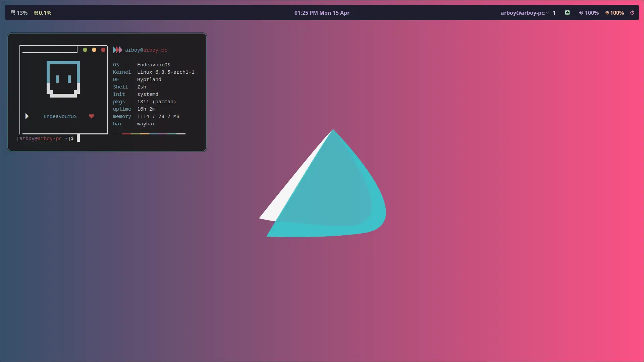Viewport: 644px width, 362px height.
Task: Click the volume 100% label
Action: tap(592, 13)
